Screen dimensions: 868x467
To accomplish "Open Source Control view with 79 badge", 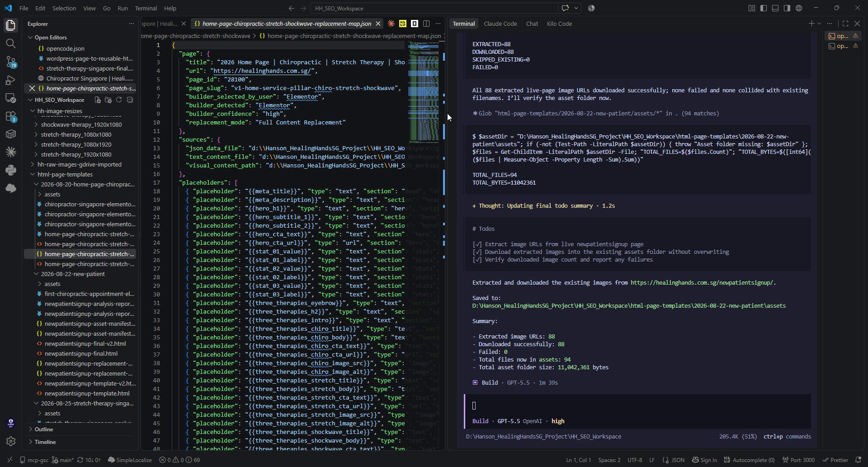I will pyautogui.click(x=11, y=62).
